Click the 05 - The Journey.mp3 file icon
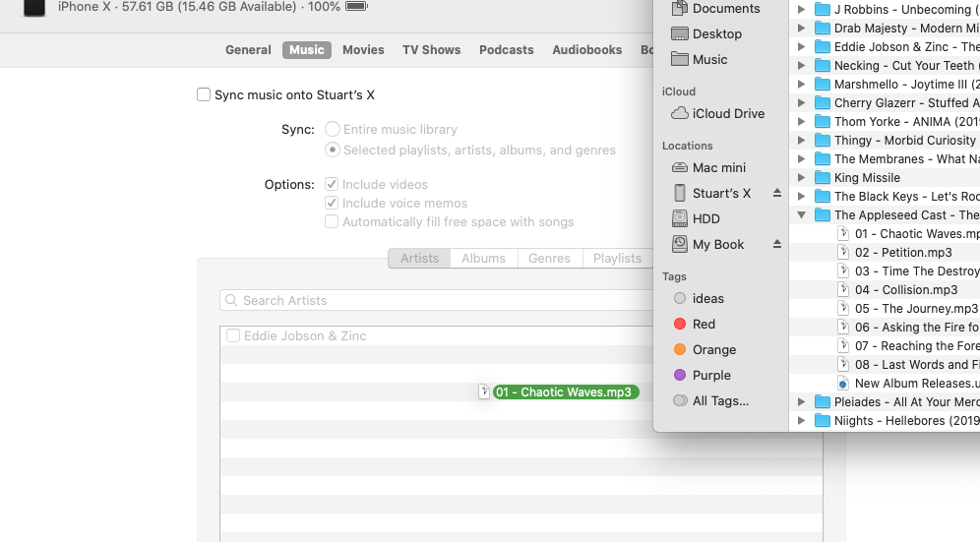The height and width of the screenshot is (542, 980). pyautogui.click(x=843, y=308)
